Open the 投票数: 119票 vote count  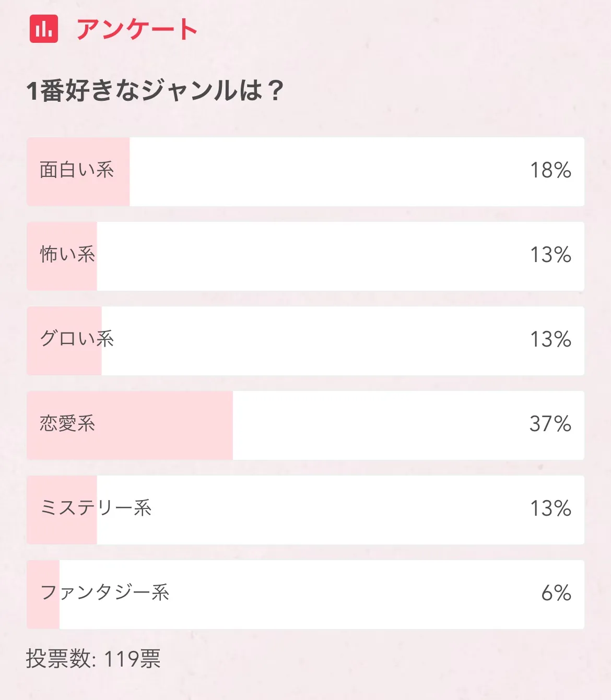[x=93, y=659]
